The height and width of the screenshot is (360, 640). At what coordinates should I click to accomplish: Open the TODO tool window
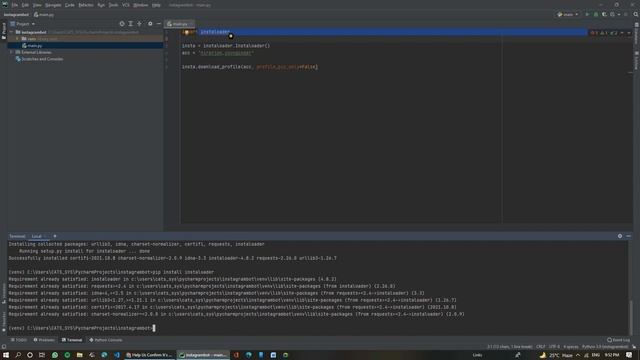click(x=19, y=340)
